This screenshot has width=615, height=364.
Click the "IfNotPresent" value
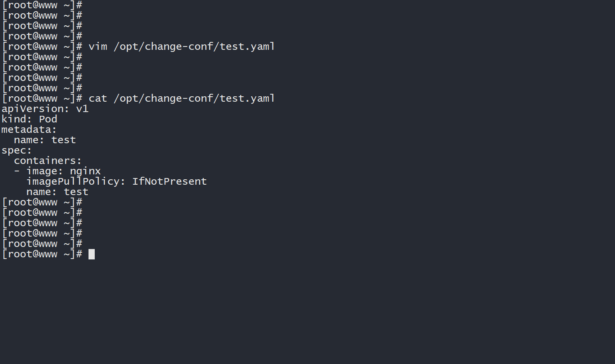169,181
